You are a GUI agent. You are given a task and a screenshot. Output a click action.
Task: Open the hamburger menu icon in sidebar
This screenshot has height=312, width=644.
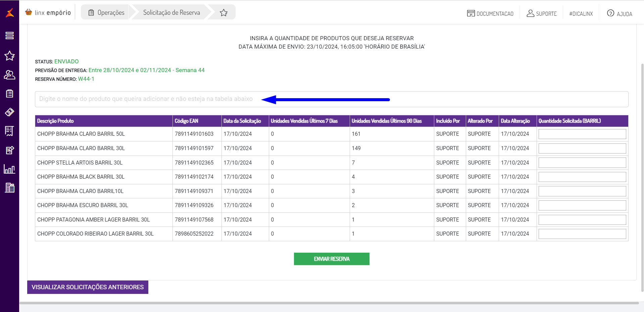[x=9, y=36]
